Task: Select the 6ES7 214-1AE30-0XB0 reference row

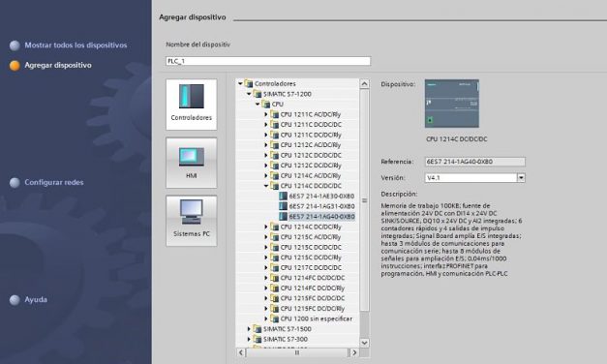Action: pos(321,196)
